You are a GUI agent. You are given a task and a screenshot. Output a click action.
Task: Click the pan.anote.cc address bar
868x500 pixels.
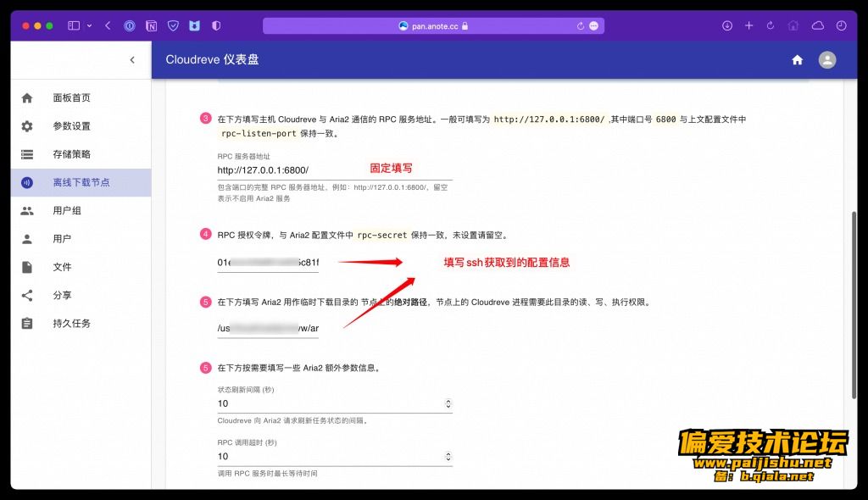pos(433,26)
